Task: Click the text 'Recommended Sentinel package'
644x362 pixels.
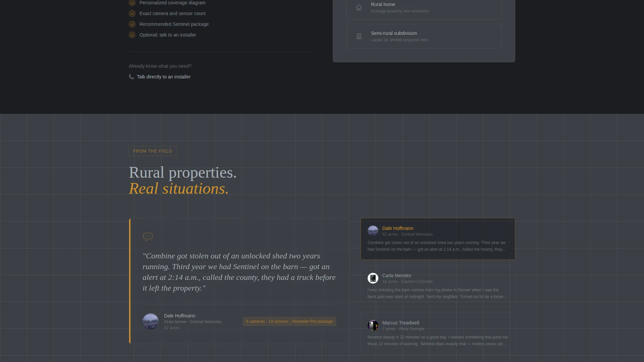Action: click(174, 24)
